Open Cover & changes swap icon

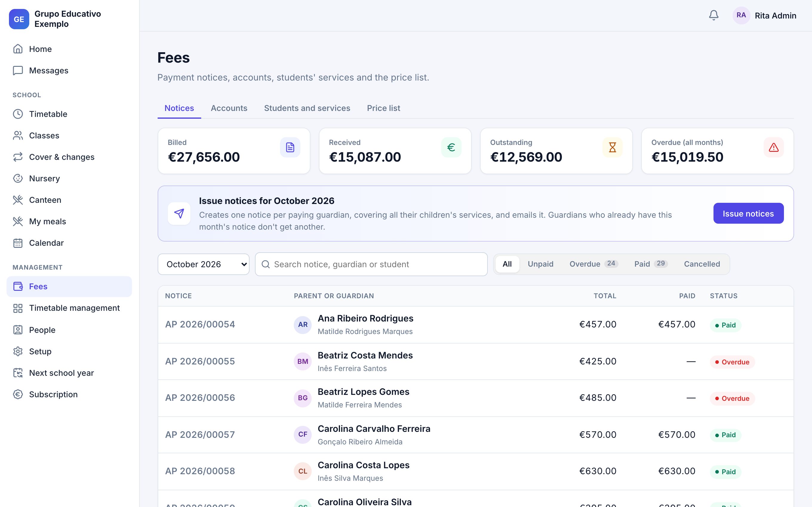(x=18, y=157)
